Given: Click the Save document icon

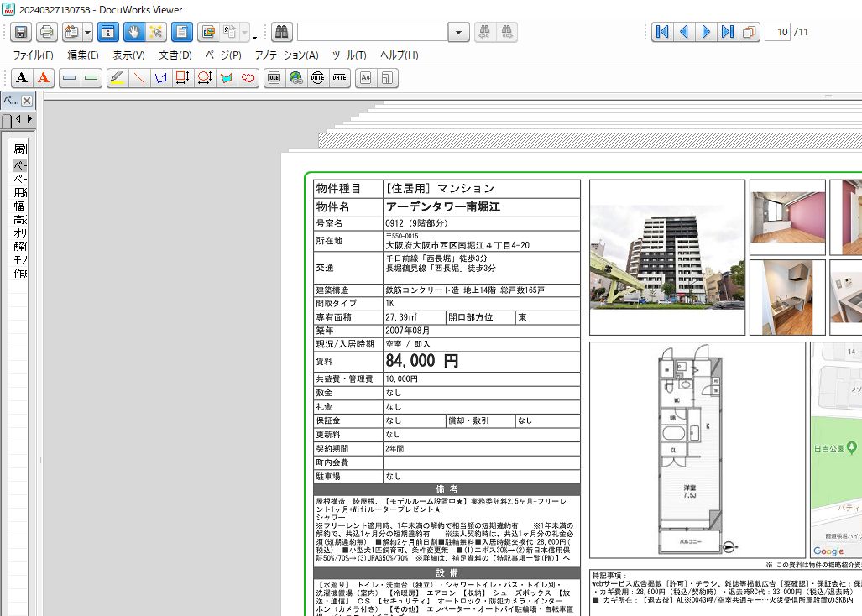Looking at the screenshot, I should pyautogui.click(x=21, y=32).
